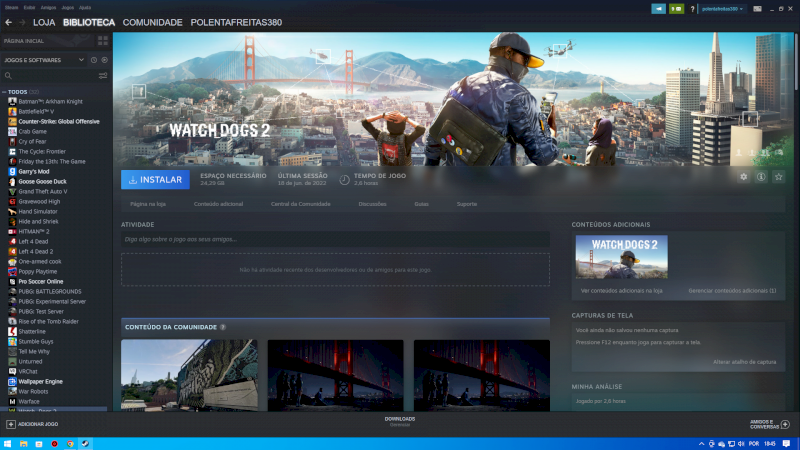Open Steam announcements megaphone icon
The image size is (800, 450).
click(658, 9)
